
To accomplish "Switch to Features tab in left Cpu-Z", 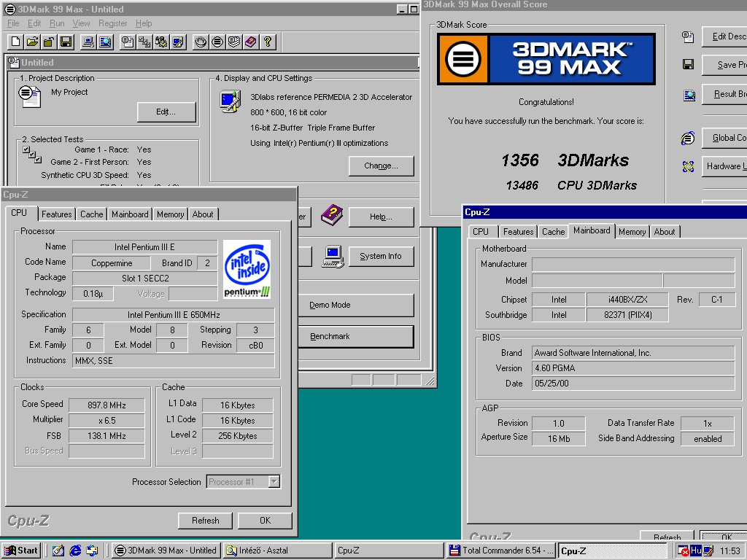I will [56, 214].
